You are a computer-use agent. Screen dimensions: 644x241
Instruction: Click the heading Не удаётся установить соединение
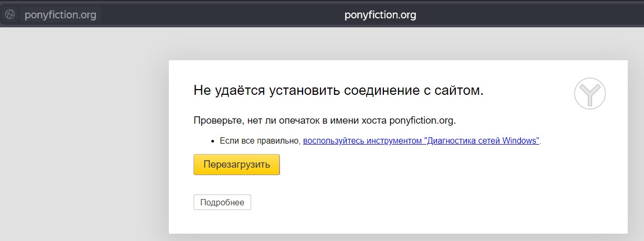click(338, 91)
